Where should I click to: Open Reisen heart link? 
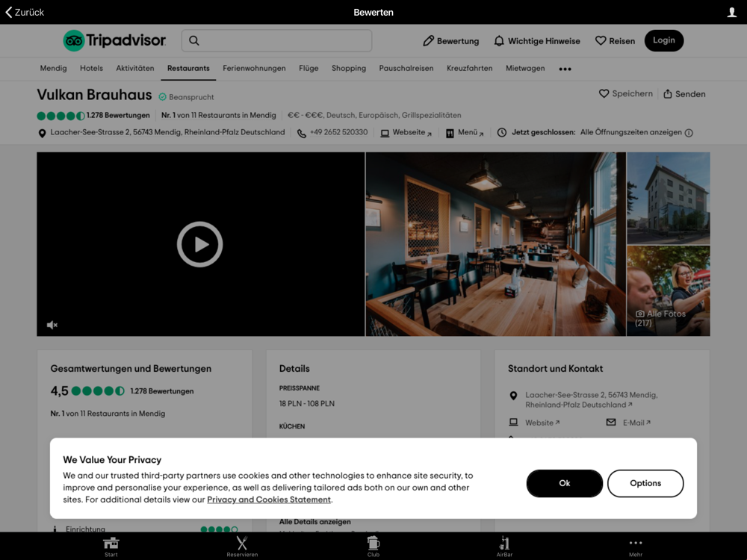pyautogui.click(x=615, y=41)
